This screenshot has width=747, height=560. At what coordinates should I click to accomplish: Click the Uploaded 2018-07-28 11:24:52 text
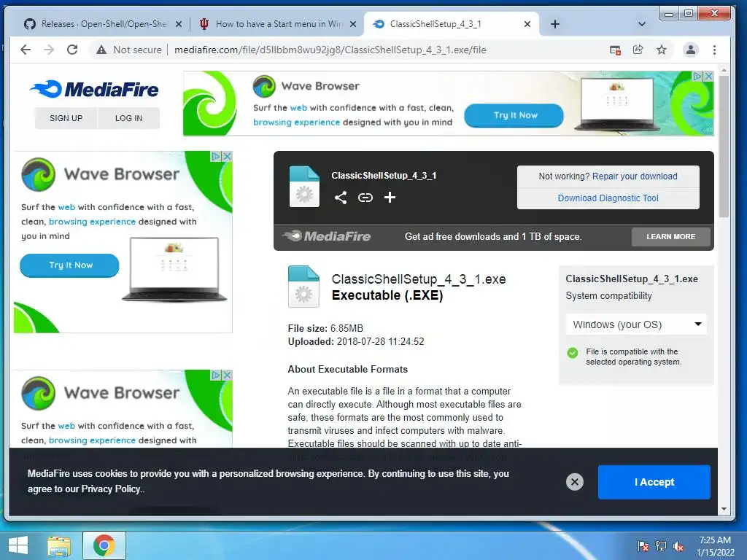point(356,341)
